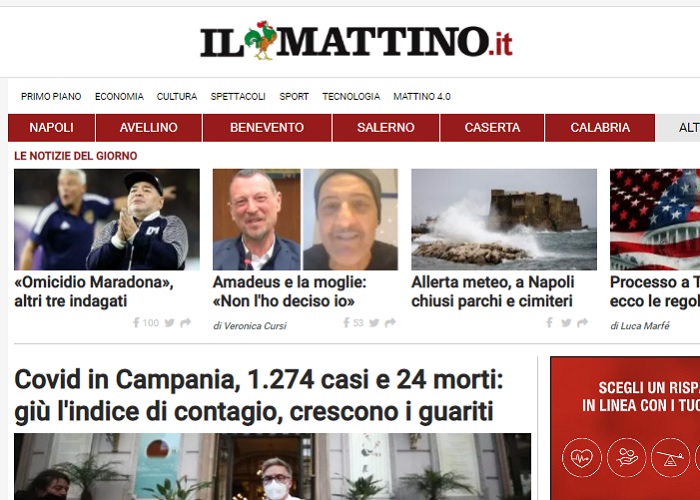Image resolution: width=700 pixels, height=500 pixels.
Task: Click the Maradona photo thumbnail
Action: (x=107, y=219)
